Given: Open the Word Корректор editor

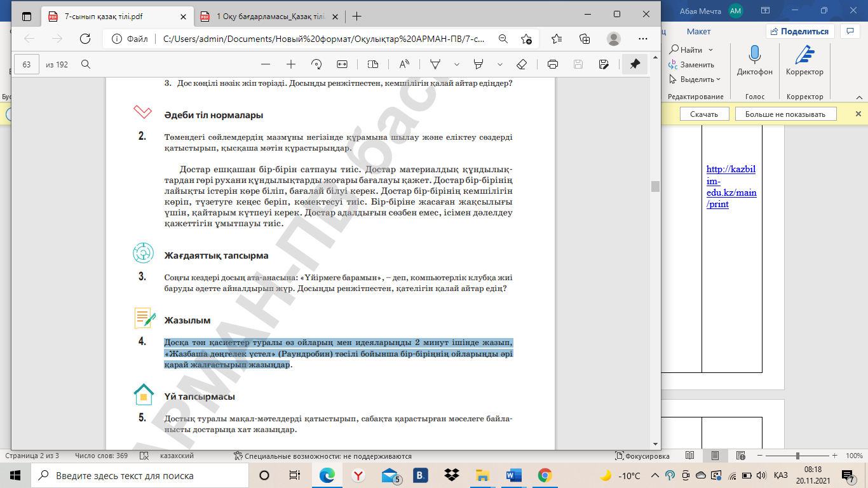Looking at the screenshot, I should click(x=804, y=61).
